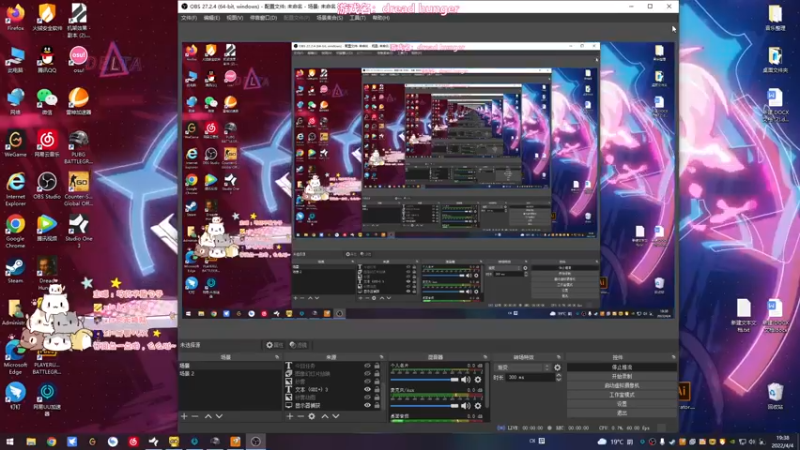Add a new source with the plus icon
The height and width of the screenshot is (450, 800).
coord(290,416)
